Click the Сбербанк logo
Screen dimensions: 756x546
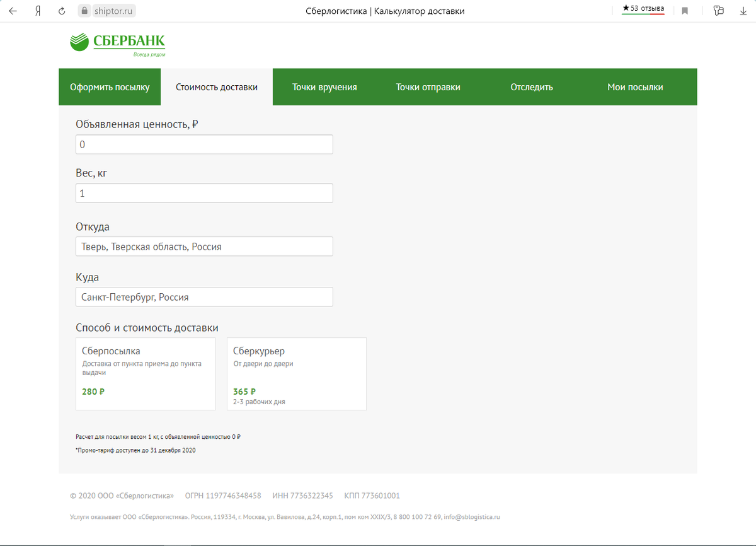pos(117,44)
